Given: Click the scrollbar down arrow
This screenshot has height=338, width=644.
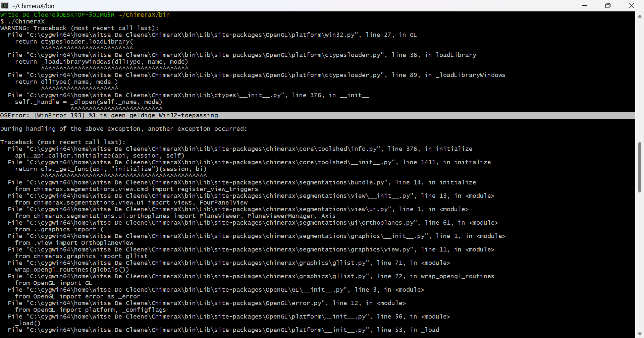Looking at the screenshot, I should coord(640,334).
